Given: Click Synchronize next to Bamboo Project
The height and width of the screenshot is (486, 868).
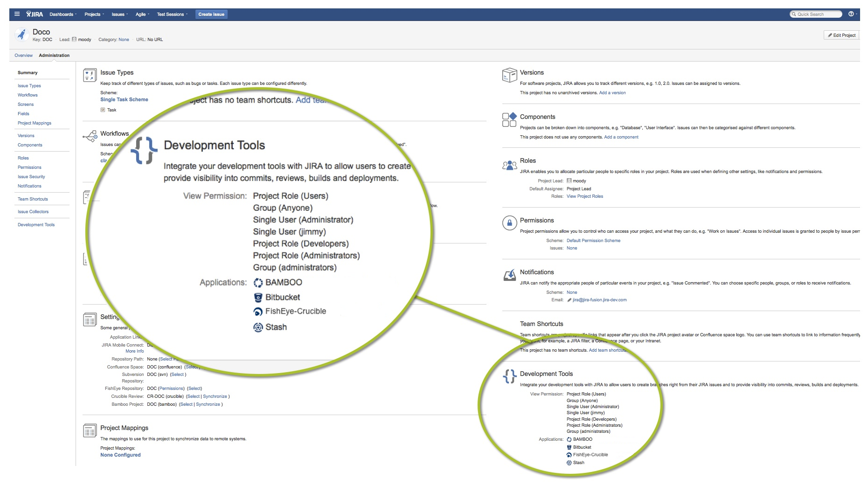Looking at the screenshot, I should (208, 404).
